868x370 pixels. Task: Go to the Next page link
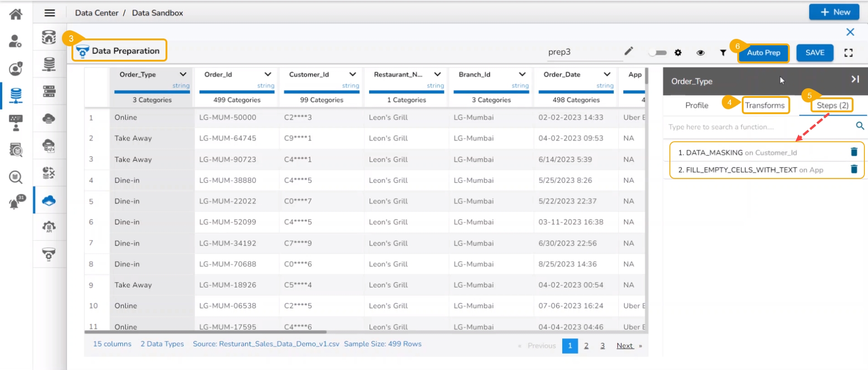tap(625, 346)
